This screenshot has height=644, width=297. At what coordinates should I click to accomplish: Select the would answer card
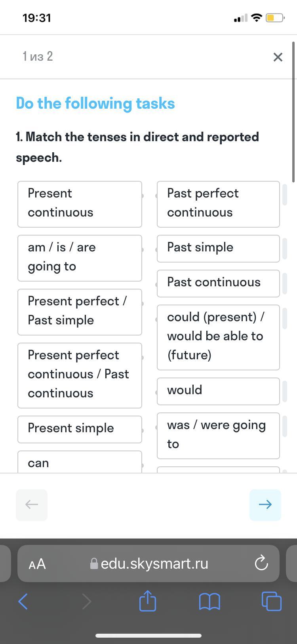tap(218, 391)
